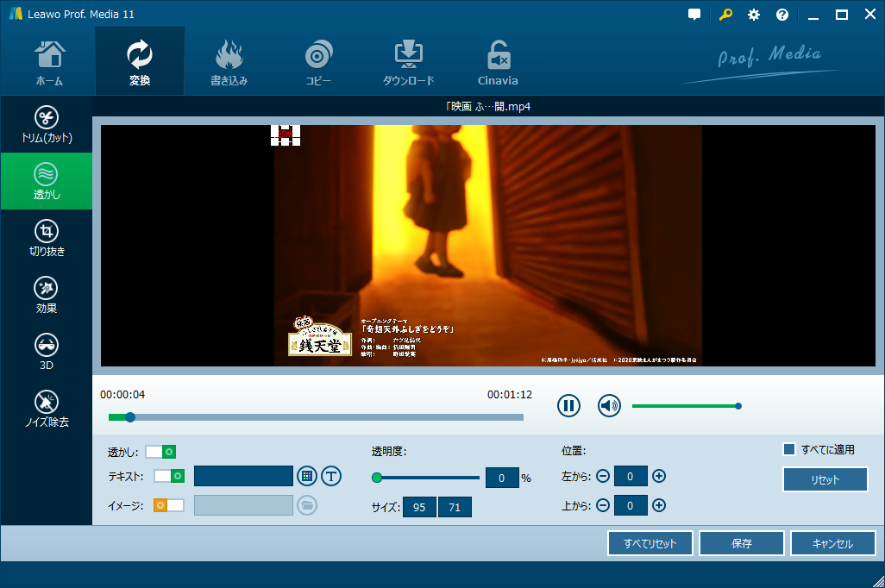Select the watermark box on video preview
Screen dimensions: 885x588
pos(286,134)
